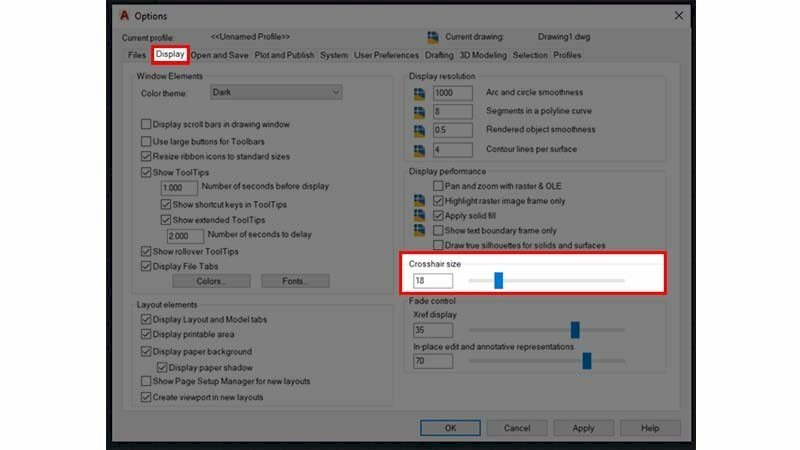This screenshot has height=450, width=800.
Task: Click the Crosshair size input field
Action: coord(432,281)
